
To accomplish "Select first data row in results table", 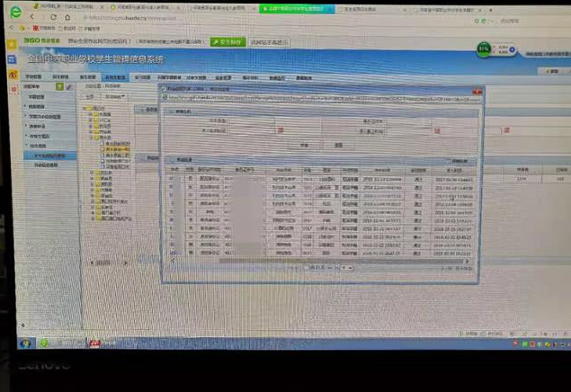I will point(321,179).
